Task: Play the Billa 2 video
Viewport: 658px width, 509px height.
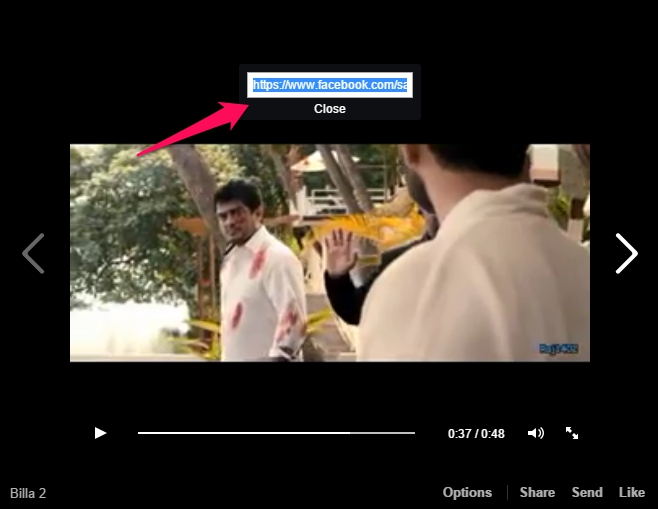Action: pyautogui.click(x=100, y=433)
